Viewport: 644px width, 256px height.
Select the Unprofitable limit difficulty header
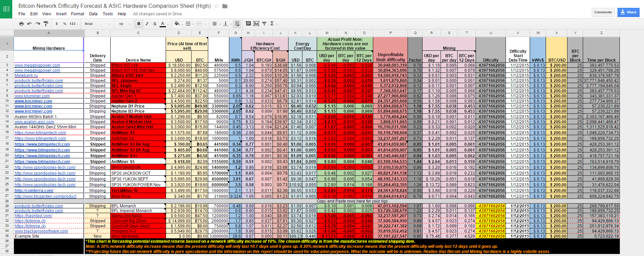coord(390,57)
